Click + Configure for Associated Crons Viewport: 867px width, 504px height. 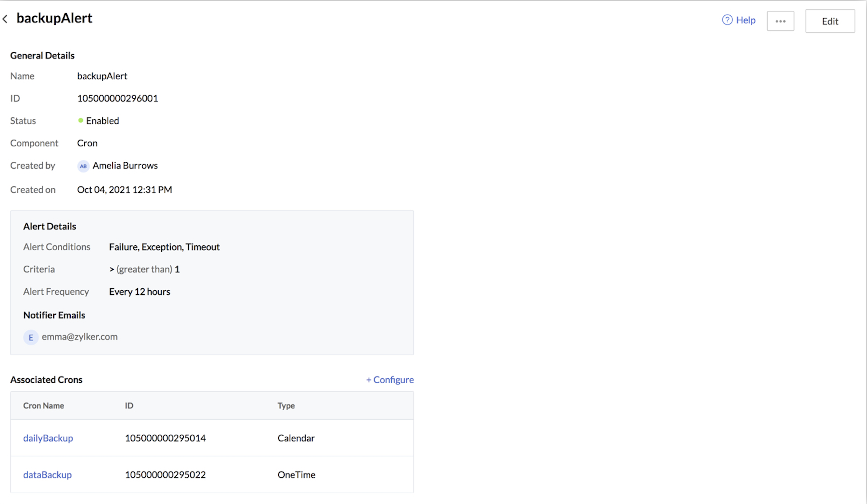390,380
